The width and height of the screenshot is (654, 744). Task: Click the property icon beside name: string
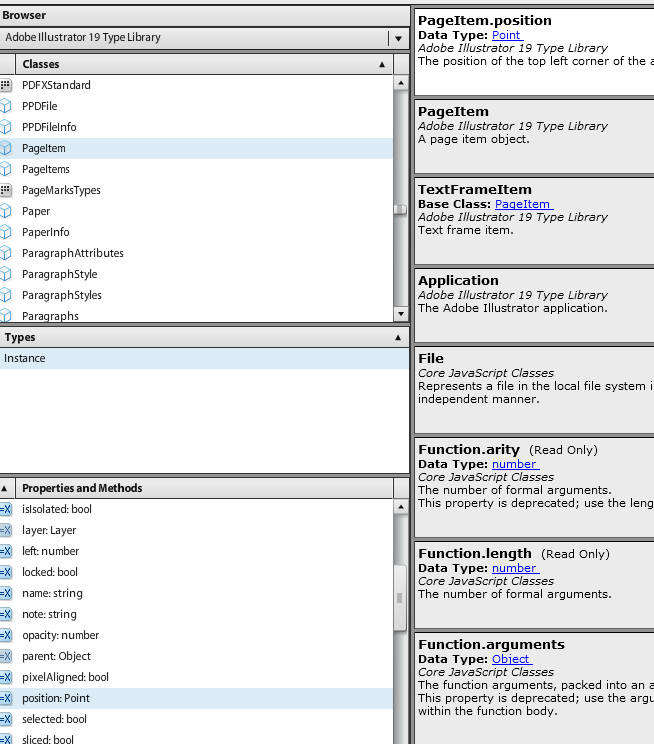click(6, 593)
